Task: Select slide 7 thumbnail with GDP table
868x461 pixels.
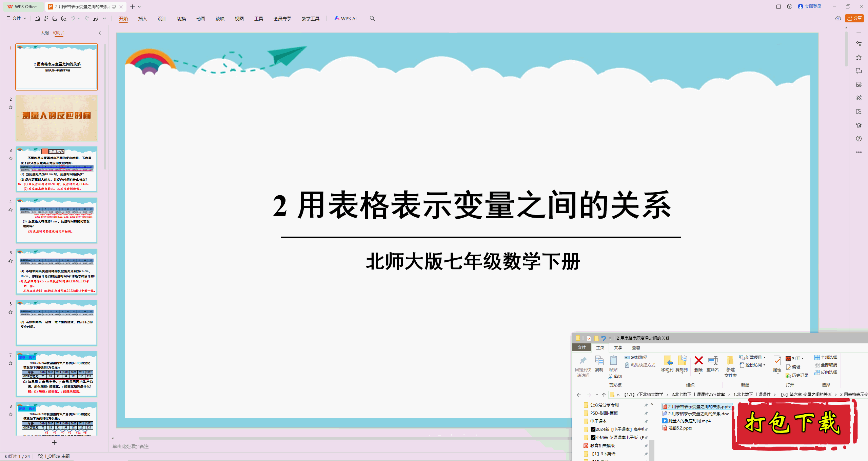Action: pos(57,374)
